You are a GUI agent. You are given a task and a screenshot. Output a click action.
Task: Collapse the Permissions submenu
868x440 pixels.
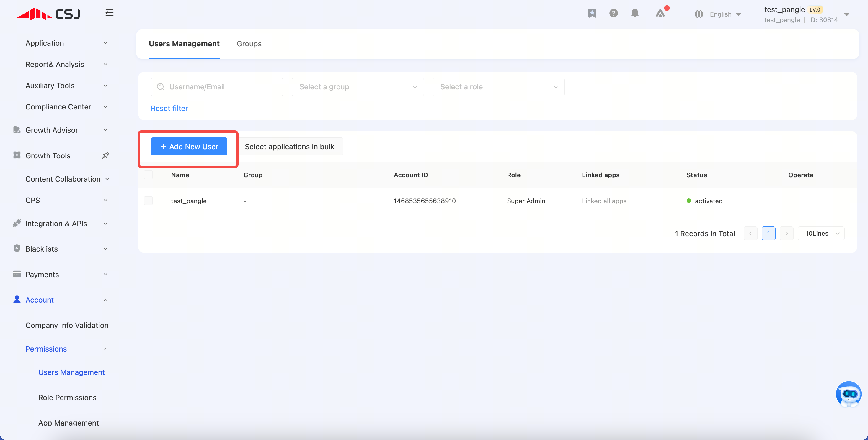click(105, 349)
